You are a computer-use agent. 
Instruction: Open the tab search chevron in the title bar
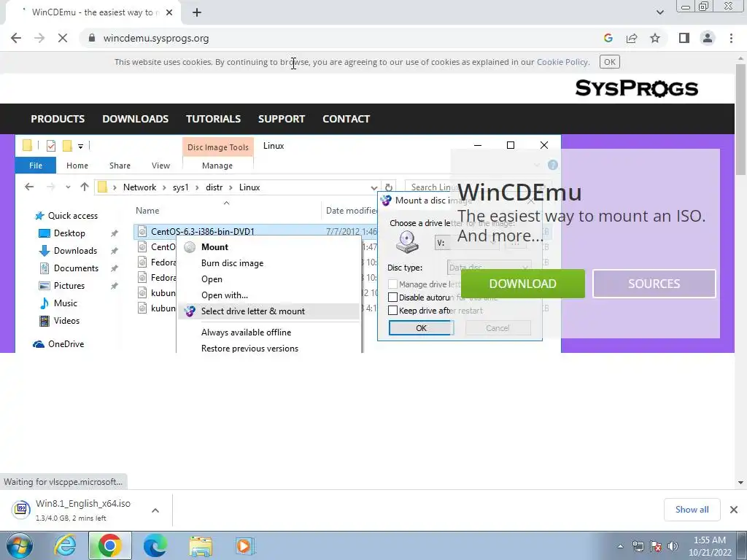click(x=659, y=12)
